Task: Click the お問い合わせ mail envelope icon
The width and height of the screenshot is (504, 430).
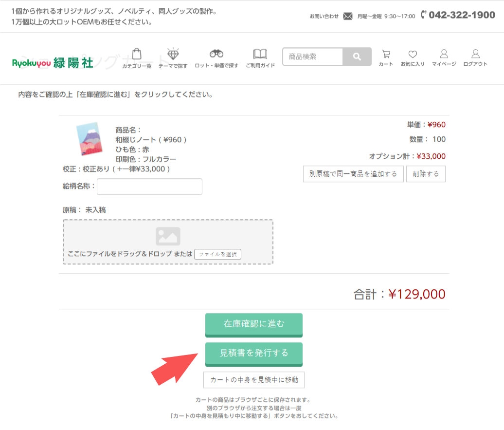Action: [x=348, y=15]
